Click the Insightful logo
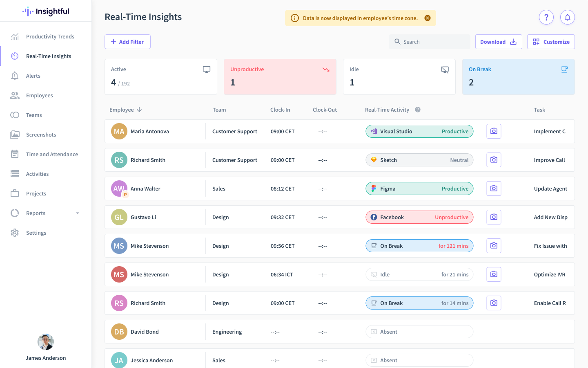The height and width of the screenshot is (368, 588). click(x=46, y=11)
